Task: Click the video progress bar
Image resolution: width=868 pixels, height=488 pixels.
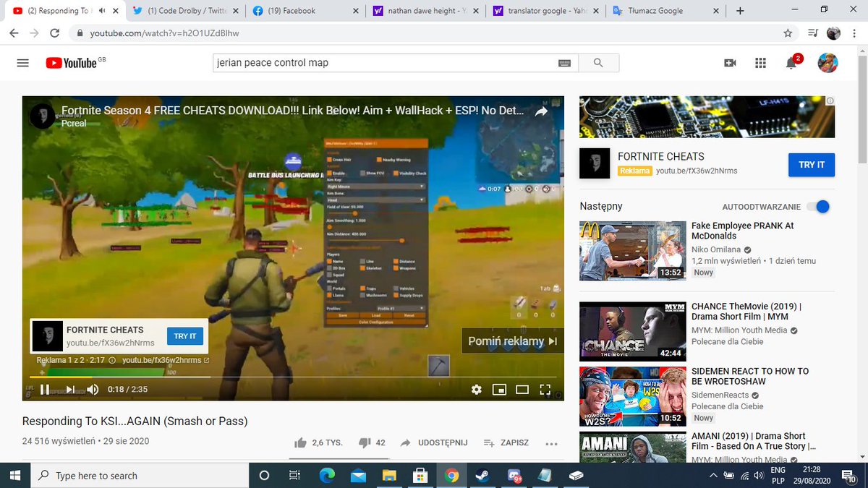Action: (x=293, y=377)
